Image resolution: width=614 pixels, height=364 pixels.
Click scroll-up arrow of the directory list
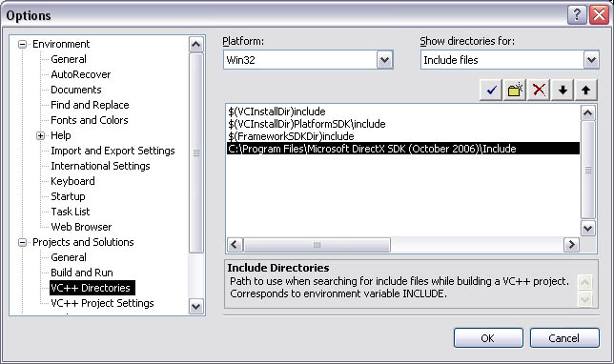587,113
